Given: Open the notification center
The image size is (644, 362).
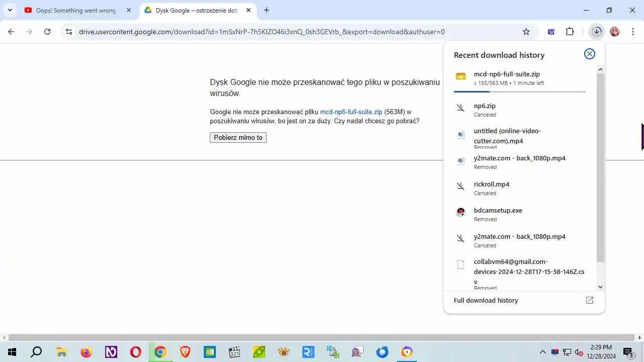Looking at the screenshot, I should click(x=628, y=352).
